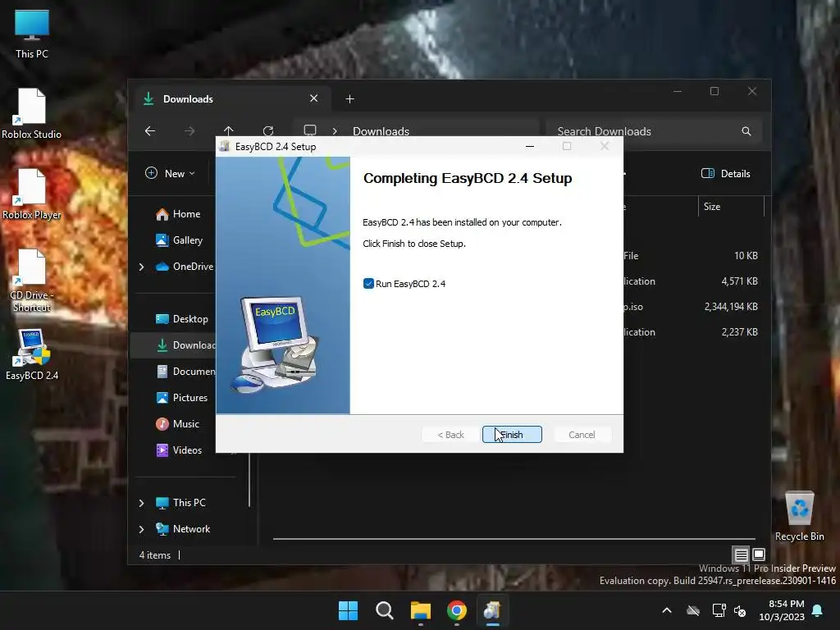Select the Roblox Player desktop shortcut
This screenshot has height=630, width=840.
[32, 194]
